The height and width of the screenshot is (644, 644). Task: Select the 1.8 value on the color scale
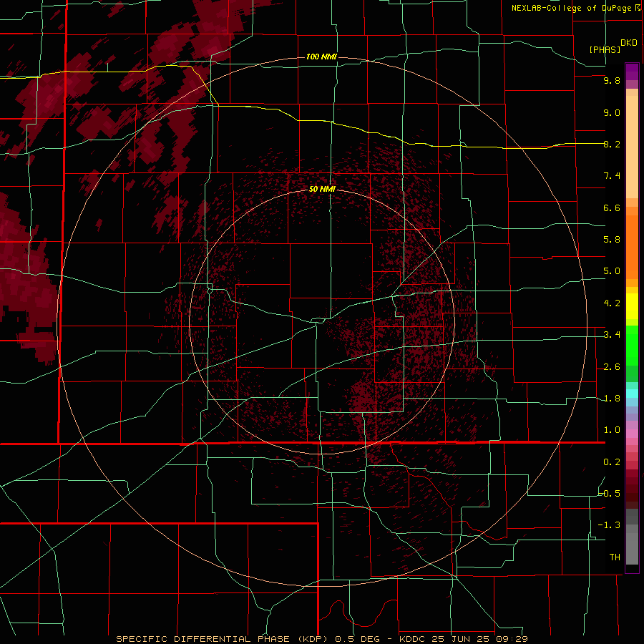612,399
